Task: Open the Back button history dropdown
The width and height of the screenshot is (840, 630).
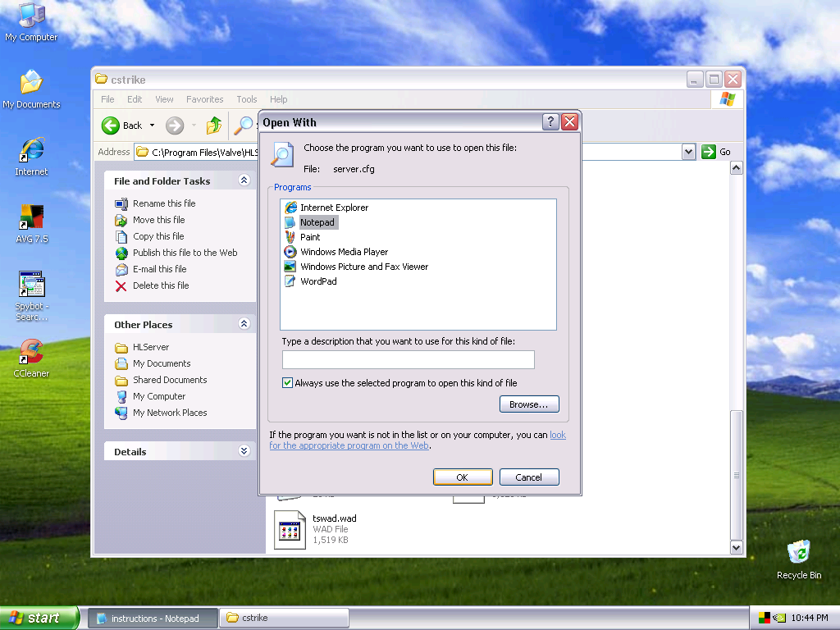Action: [x=152, y=126]
